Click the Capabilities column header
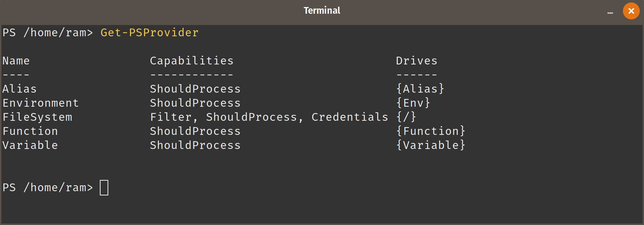 [192, 61]
